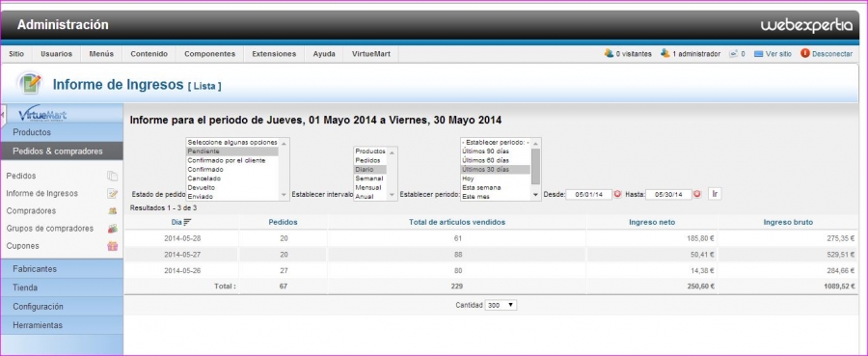Click the visitantes user icon

(x=609, y=53)
